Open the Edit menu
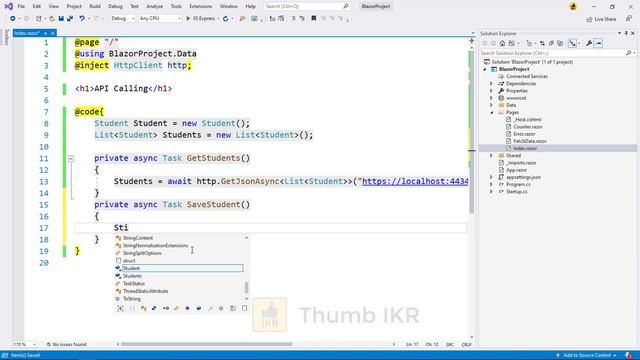This screenshot has height=360, width=640. (x=36, y=6)
